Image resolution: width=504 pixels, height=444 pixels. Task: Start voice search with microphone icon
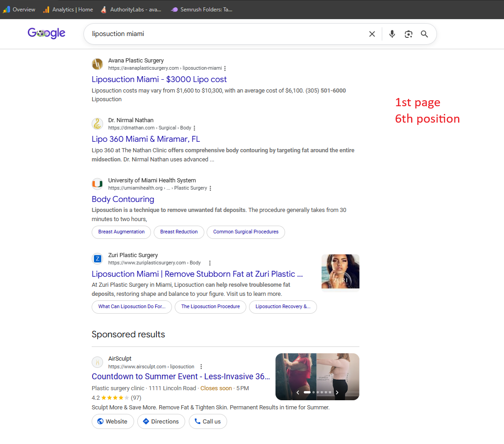pyautogui.click(x=392, y=34)
